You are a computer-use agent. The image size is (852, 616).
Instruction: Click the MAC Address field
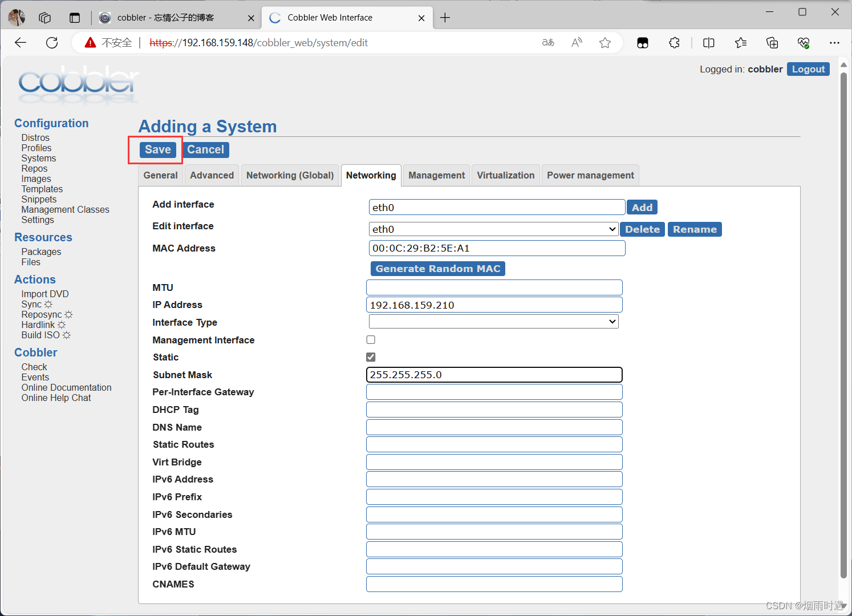click(x=497, y=248)
